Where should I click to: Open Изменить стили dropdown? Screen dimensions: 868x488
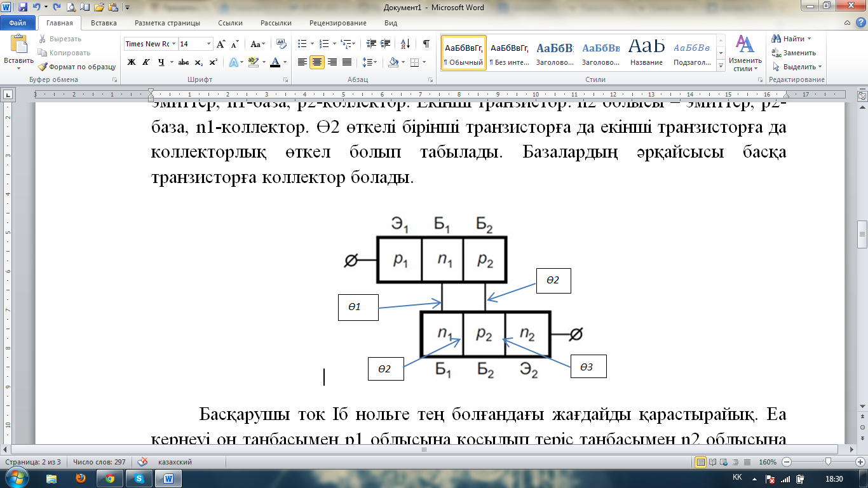pos(745,53)
